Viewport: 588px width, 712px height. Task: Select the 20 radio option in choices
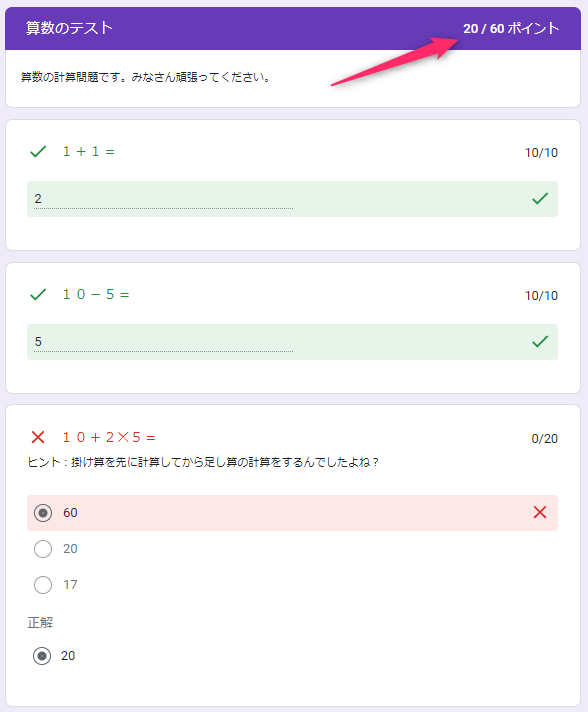pyautogui.click(x=43, y=549)
